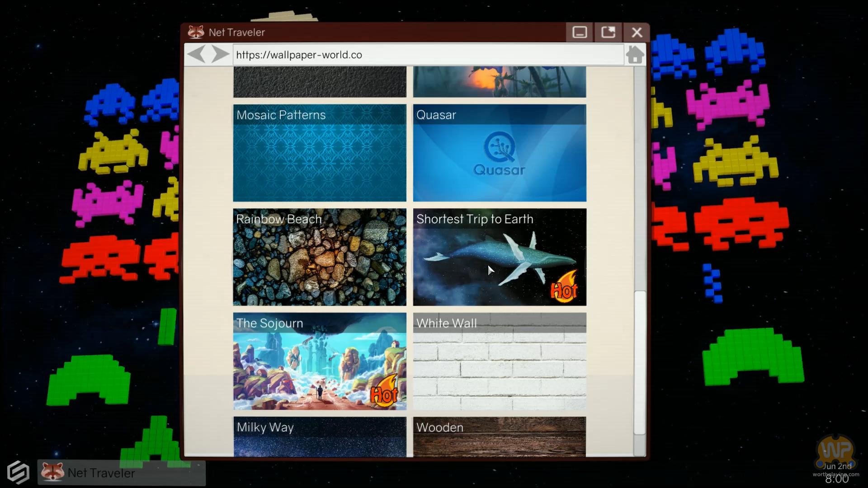
Task: Close the Net Traveler browser window
Action: click(637, 33)
